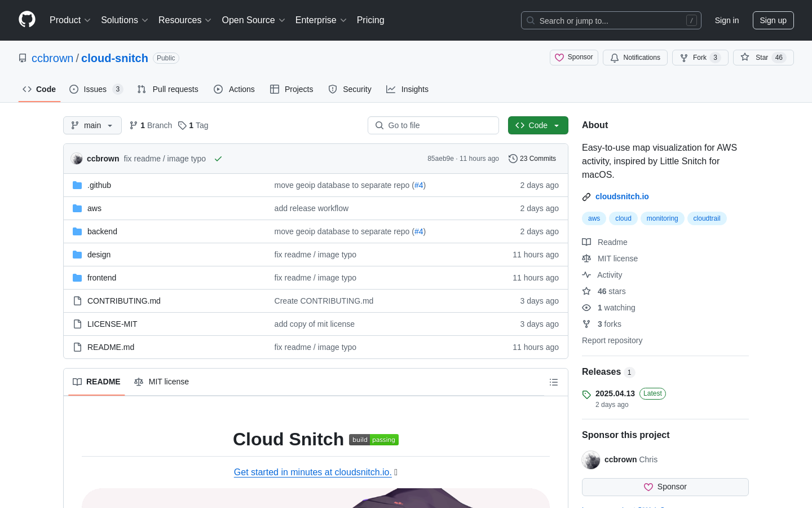Click the commits history clock icon

513,159
